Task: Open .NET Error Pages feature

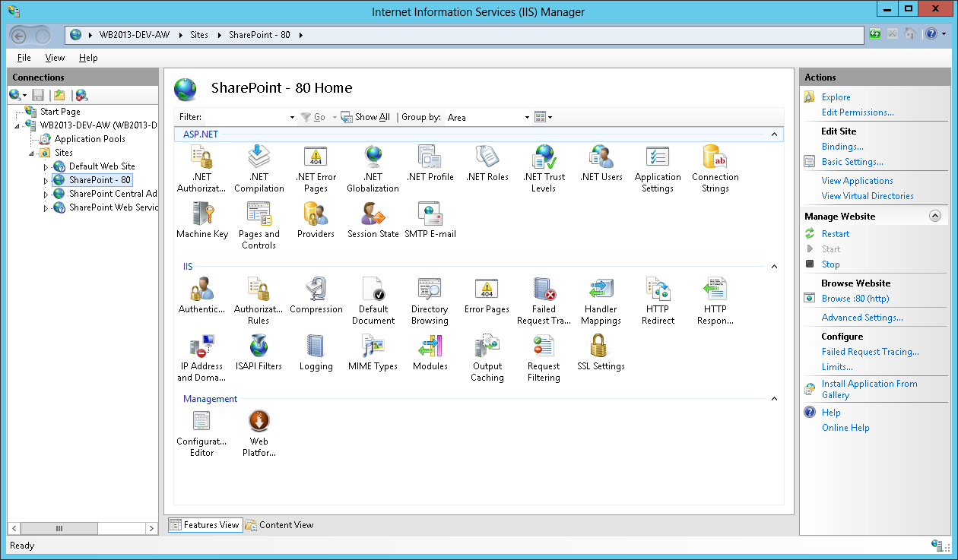Action: 316,168
